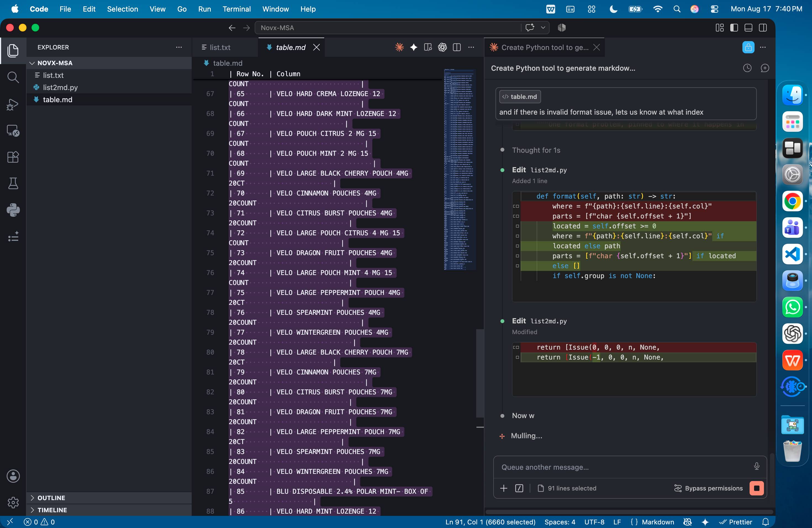Change the Markdown language mode
Viewport: 812px width, 528px height.
[657, 522]
